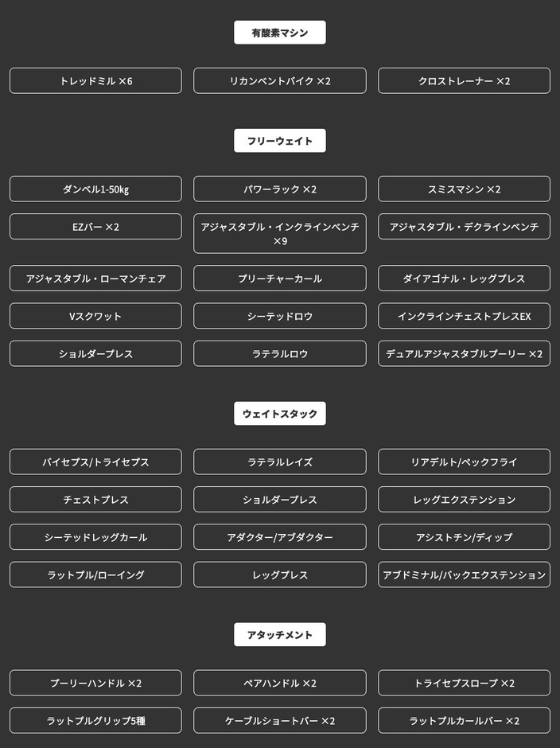Click the ウェイトスタック heading badge
560x748 pixels.
279,414
